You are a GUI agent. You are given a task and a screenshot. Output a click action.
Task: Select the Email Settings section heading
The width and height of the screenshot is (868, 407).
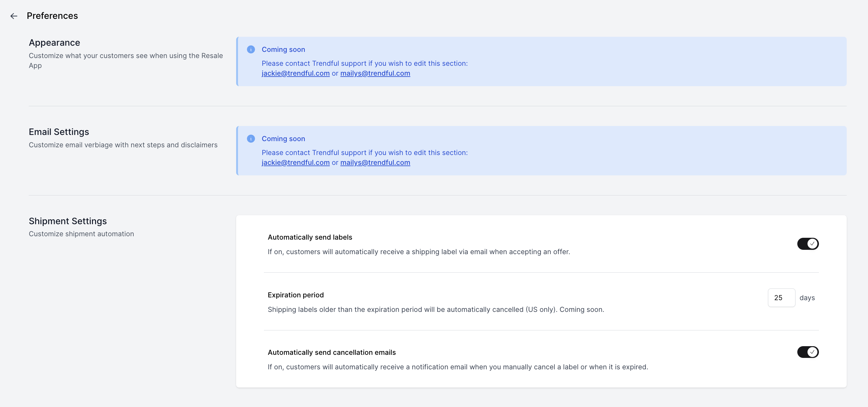(59, 132)
